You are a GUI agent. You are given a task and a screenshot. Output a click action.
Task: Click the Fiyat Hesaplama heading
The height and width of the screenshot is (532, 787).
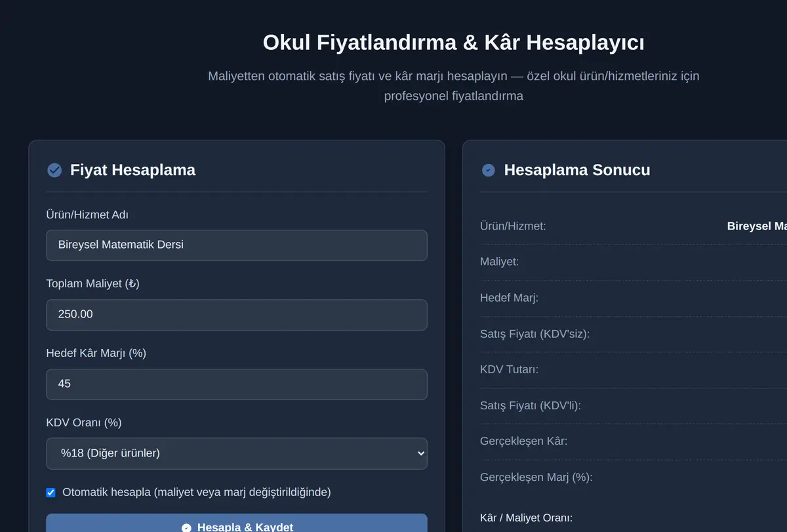133,170
